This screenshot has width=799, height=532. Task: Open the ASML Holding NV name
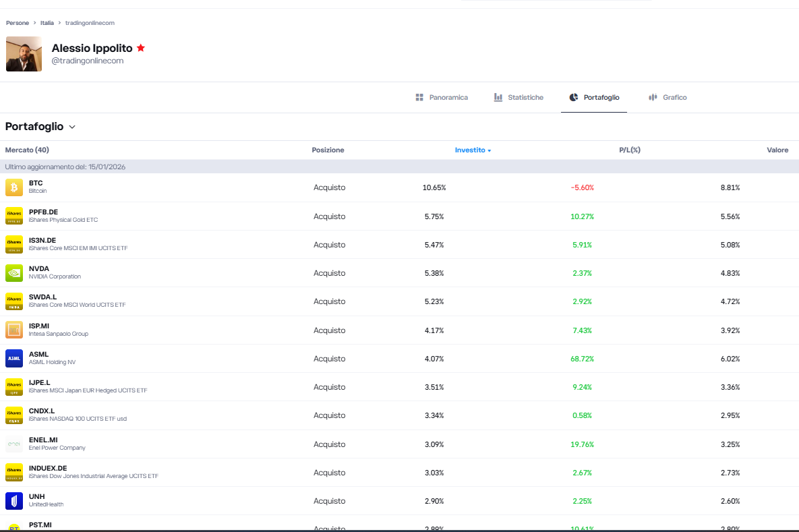click(52, 362)
